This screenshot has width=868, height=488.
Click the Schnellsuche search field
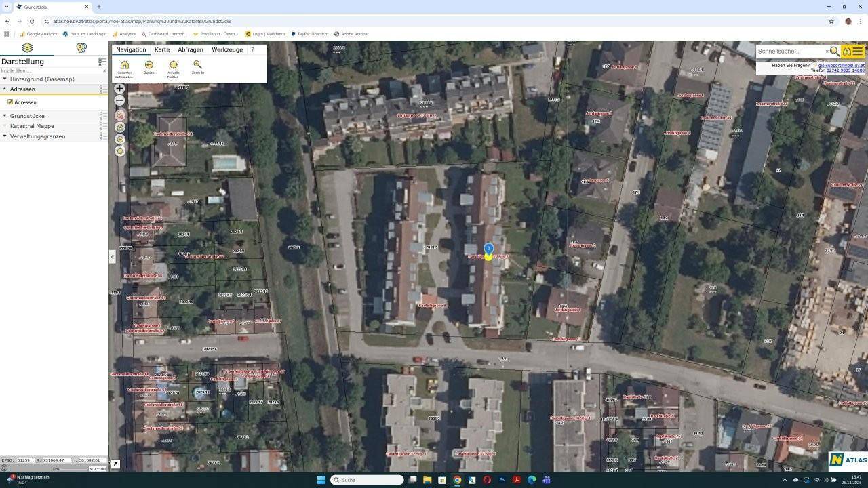click(789, 52)
